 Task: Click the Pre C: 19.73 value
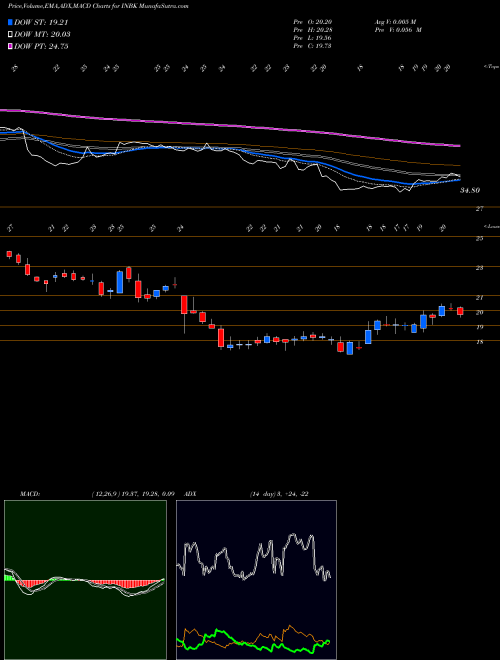coord(313,46)
